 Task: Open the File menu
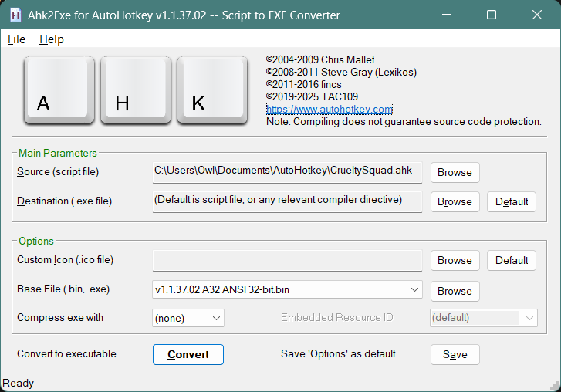16,39
